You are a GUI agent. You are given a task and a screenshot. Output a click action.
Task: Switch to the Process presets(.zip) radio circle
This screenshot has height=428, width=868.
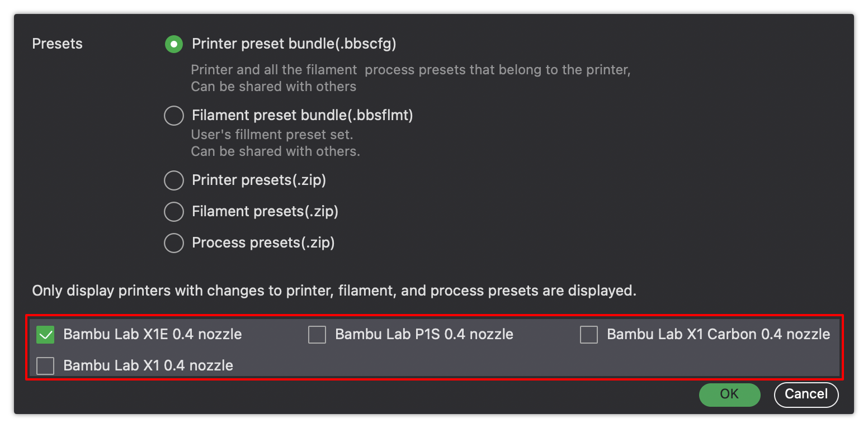click(x=174, y=243)
